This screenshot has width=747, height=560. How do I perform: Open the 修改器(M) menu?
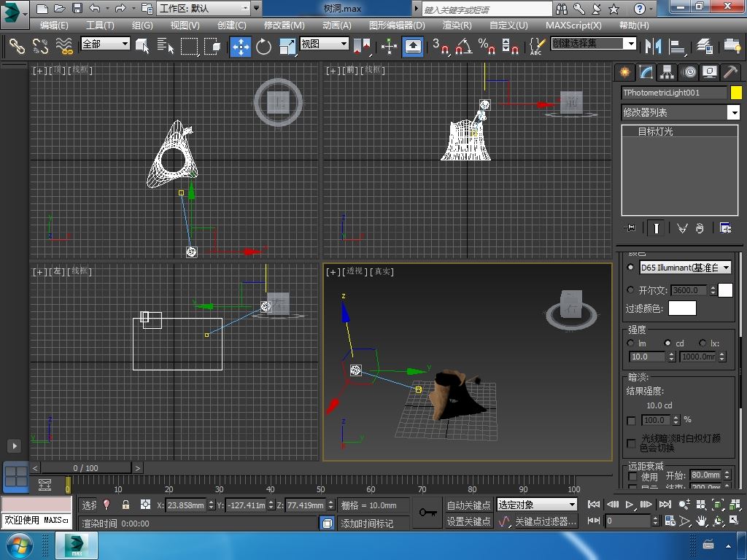(284, 26)
